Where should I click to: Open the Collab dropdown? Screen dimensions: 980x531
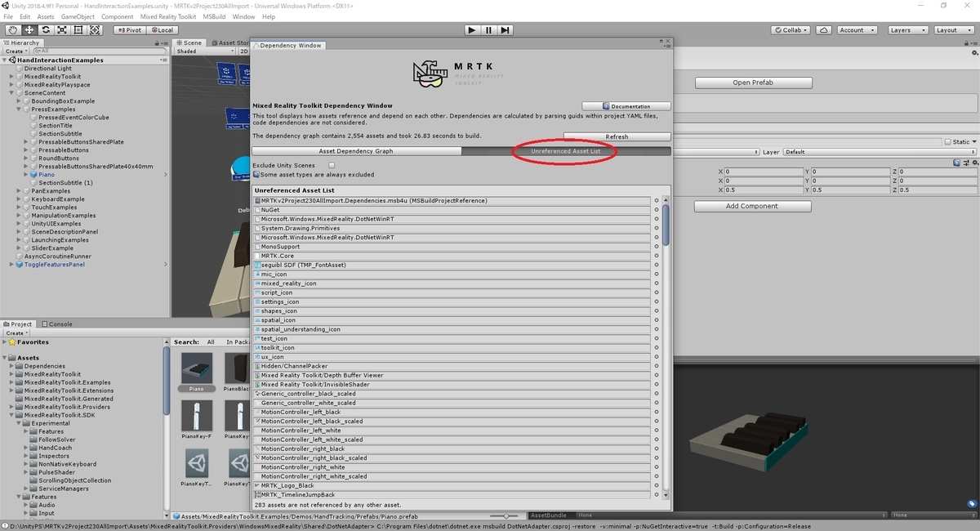[791, 29]
